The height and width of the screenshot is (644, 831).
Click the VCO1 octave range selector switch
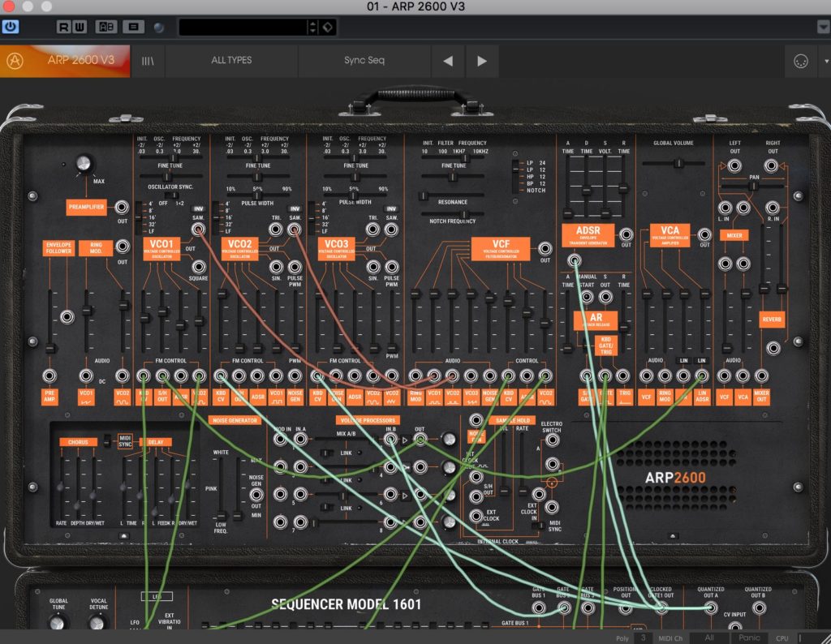click(x=139, y=217)
